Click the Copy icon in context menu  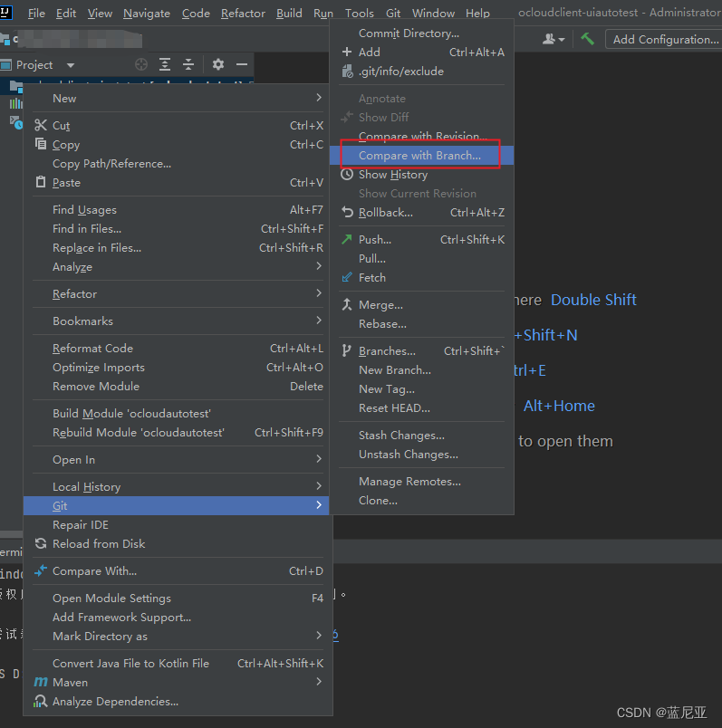coord(41,144)
